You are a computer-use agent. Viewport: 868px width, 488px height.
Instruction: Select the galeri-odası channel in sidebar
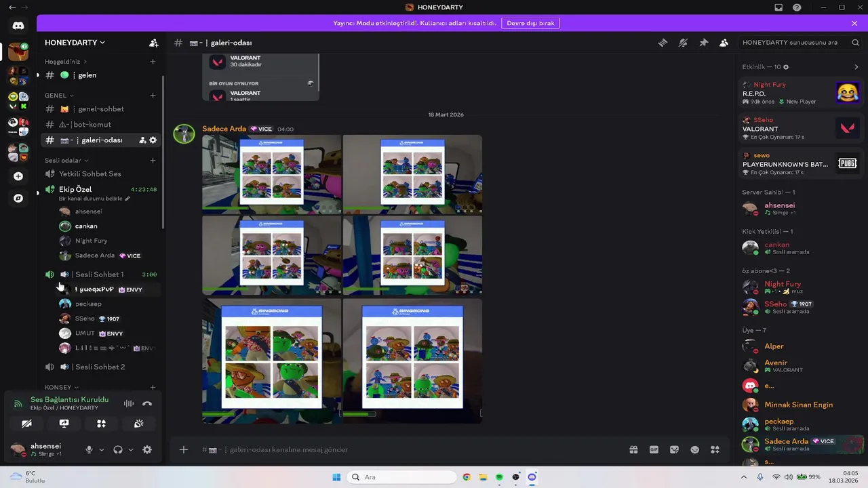tap(100, 140)
